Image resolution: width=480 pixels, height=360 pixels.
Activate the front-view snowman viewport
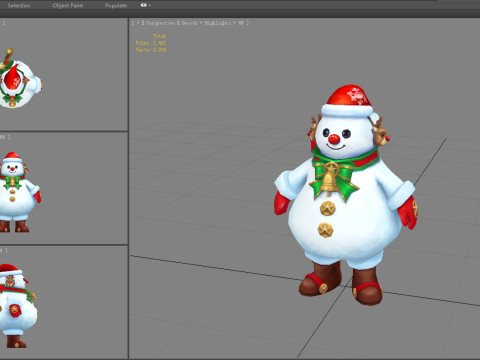(64, 188)
